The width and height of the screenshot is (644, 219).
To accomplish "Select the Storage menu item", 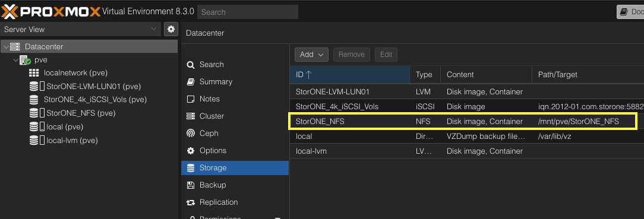I will pyautogui.click(x=235, y=168).
